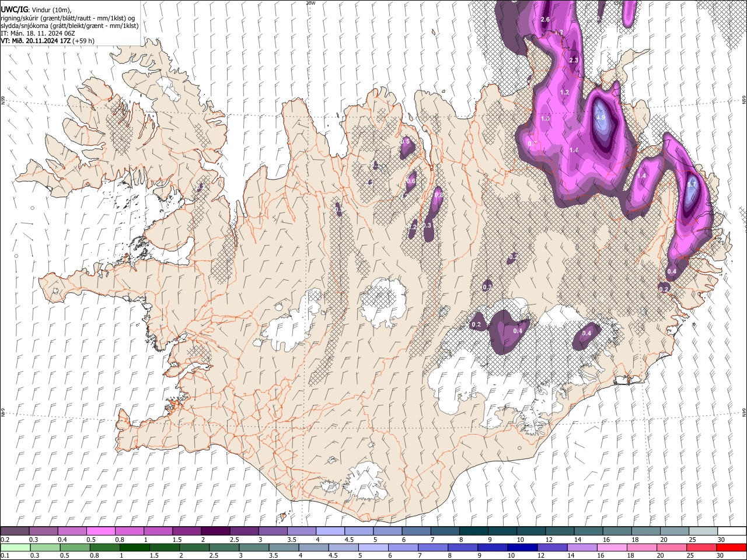Click the 64N latitude label on right edge
The height and width of the screenshot is (560, 747).
tap(744, 412)
